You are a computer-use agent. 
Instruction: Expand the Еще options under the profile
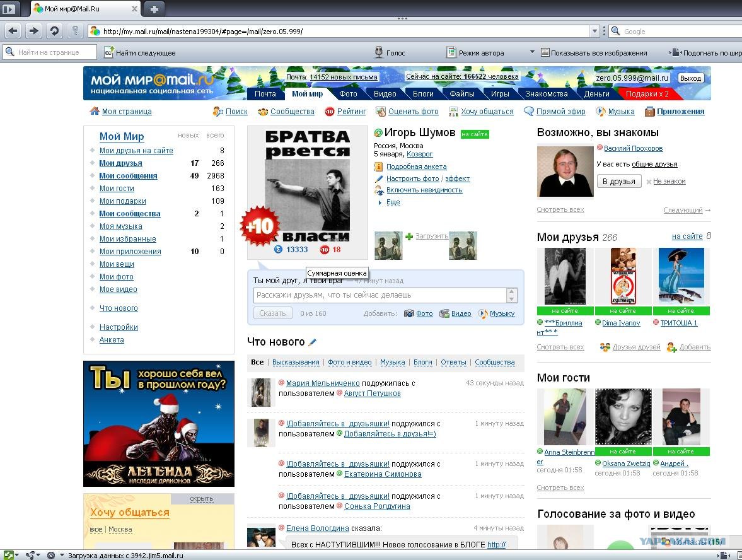click(x=393, y=202)
